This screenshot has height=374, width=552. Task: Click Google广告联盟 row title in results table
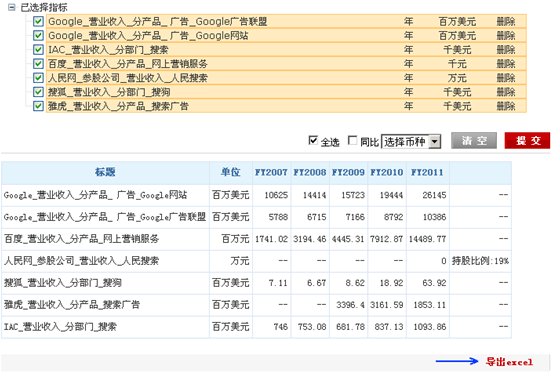[x=105, y=217]
